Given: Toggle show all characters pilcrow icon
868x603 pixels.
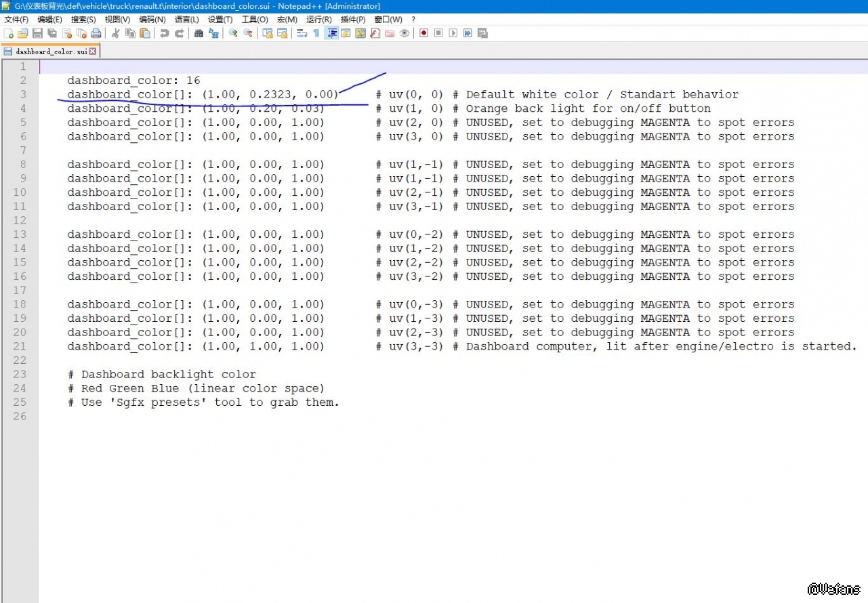Looking at the screenshot, I should pos(316,33).
